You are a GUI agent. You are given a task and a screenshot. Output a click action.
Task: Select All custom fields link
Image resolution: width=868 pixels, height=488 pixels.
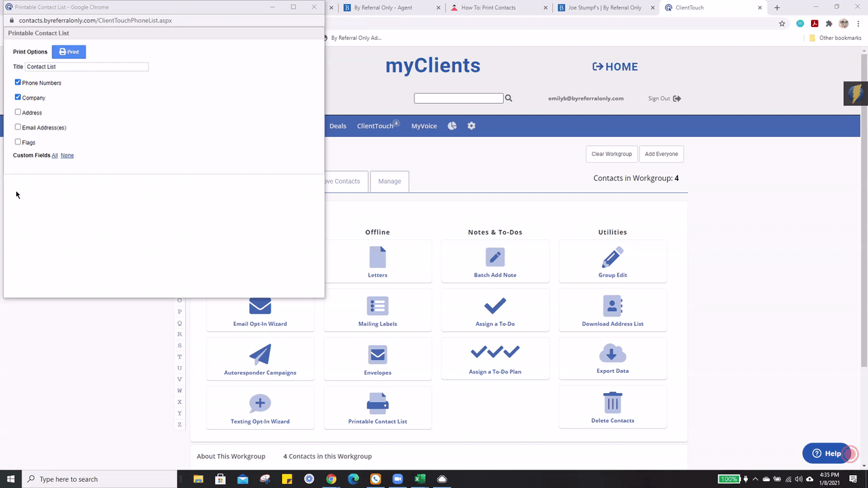55,155
